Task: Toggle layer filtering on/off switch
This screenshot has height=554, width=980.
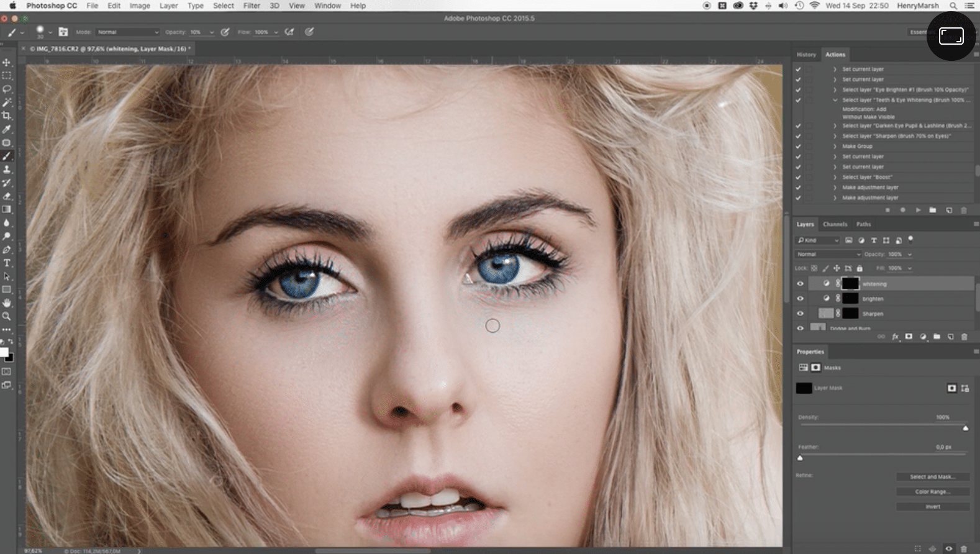Action: (x=910, y=238)
